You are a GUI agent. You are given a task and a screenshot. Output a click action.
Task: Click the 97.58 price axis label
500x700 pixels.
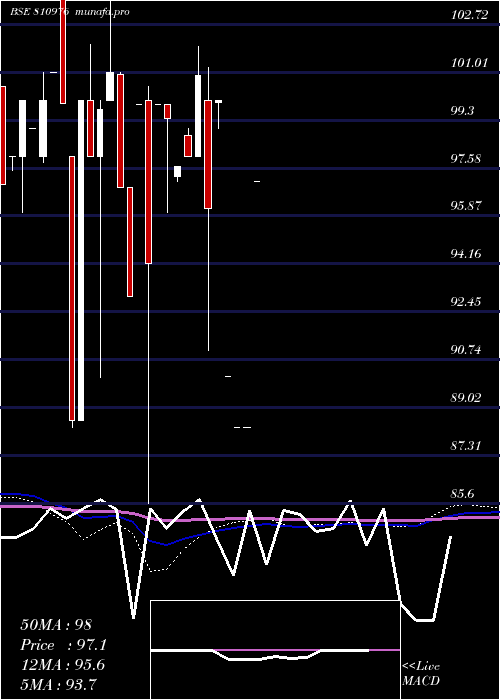[466, 158]
